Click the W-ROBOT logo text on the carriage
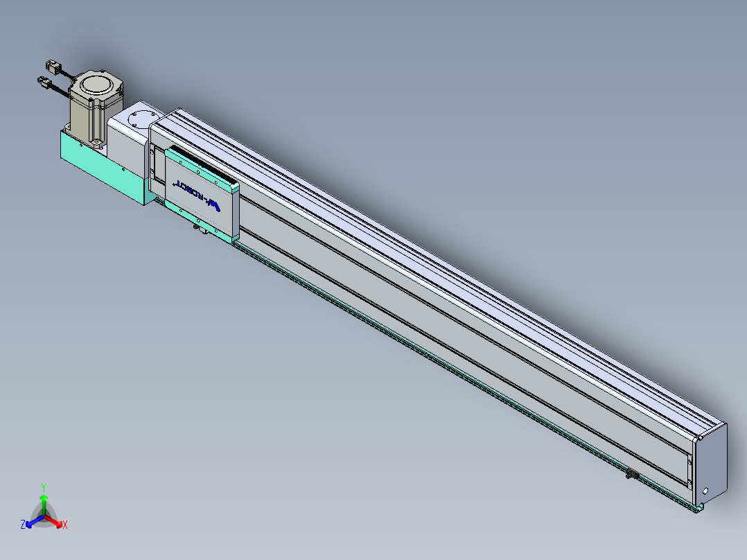This screenshot has height=560, width=747. pos(197,195)
